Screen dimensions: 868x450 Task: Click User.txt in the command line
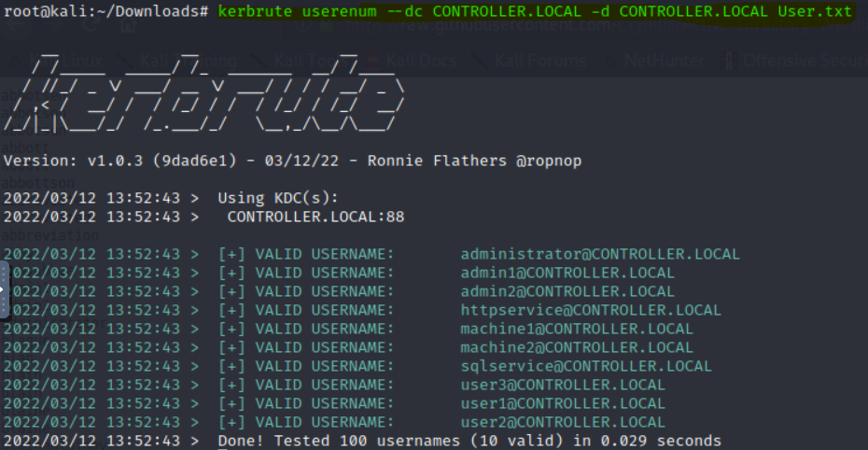(815, 11)
